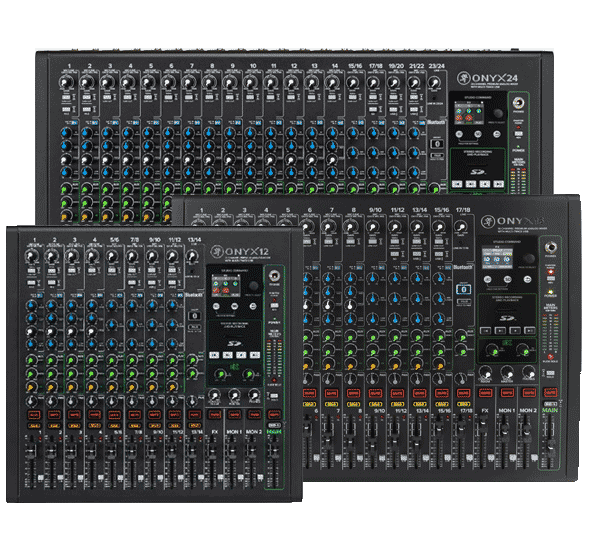Click the SD card logo on the Onyx24
The height and width of the screenshot is (550, 590).
[477, 172]
